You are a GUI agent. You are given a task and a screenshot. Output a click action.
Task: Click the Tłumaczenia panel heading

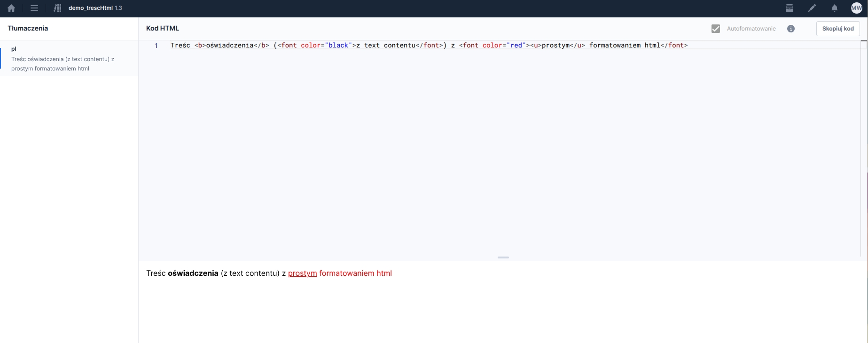click(28, 28)
